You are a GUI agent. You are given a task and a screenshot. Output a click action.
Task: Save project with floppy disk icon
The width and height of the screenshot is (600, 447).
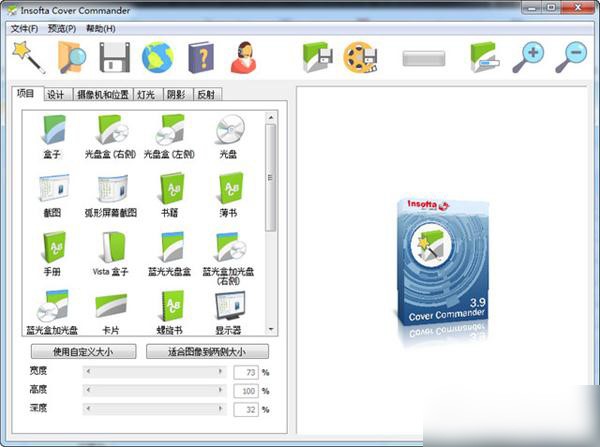click(x=114, y=57)
